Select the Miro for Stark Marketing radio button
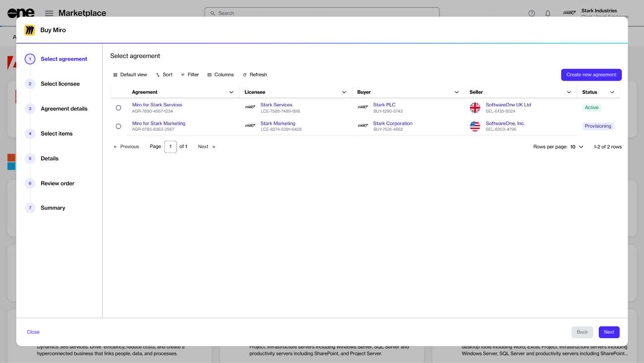Image resolution: width=644 pixels, height=363 pixels. (119, 126)
